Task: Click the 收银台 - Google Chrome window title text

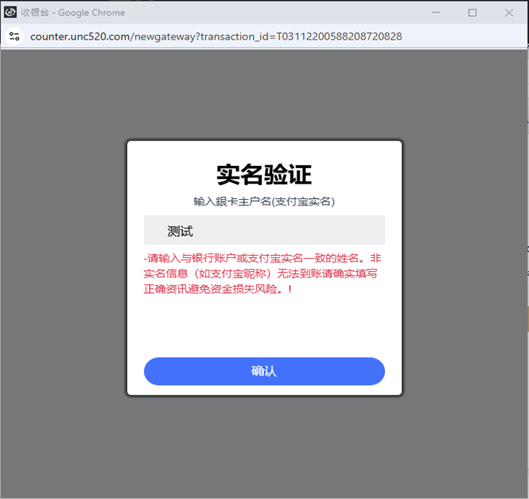Action: click(x=73, y=12)
